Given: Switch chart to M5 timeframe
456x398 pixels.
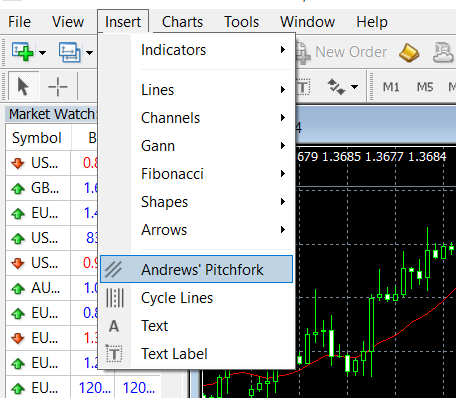Looking at the screenshot, I should 425,87.
